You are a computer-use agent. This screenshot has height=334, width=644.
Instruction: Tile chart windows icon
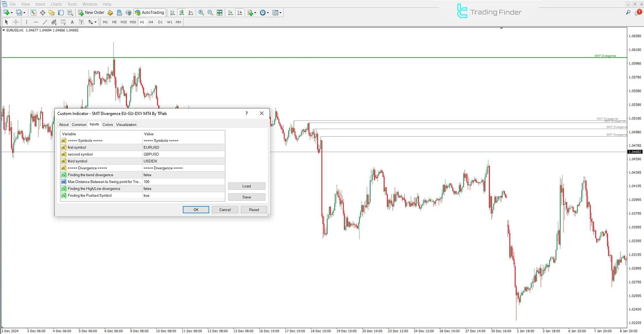point(219,13)
